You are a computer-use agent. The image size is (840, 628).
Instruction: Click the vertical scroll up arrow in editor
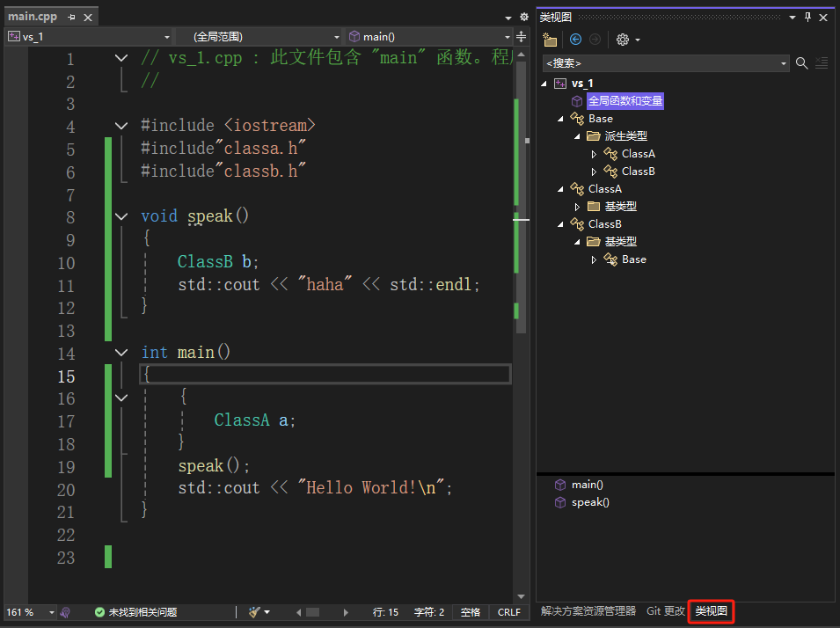coord(522,55)
